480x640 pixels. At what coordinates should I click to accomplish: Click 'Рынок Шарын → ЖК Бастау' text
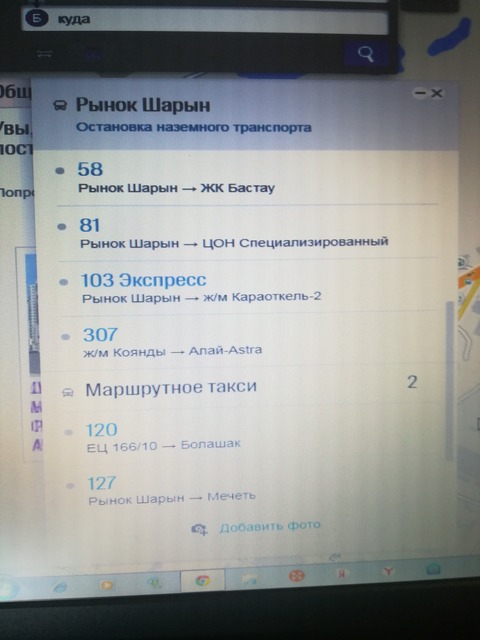(176, 188)
